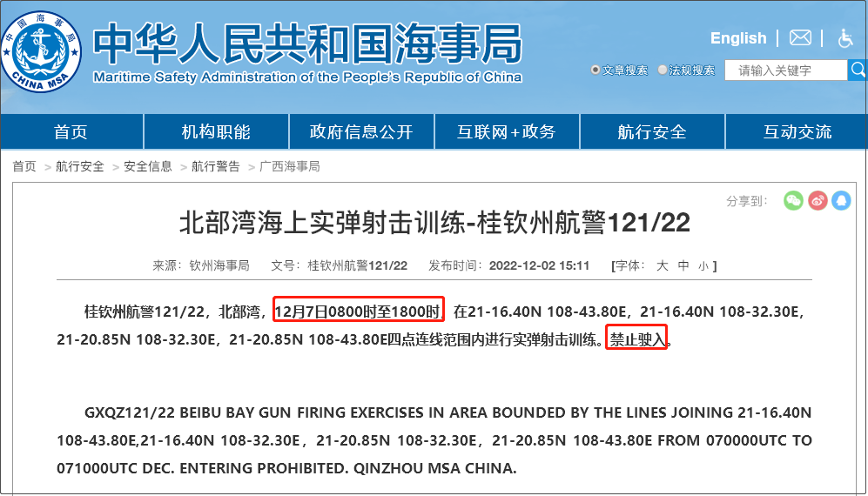Go to 航行警告 in breadcrumb
868x496 pixels.
click(x=216, y=166)
